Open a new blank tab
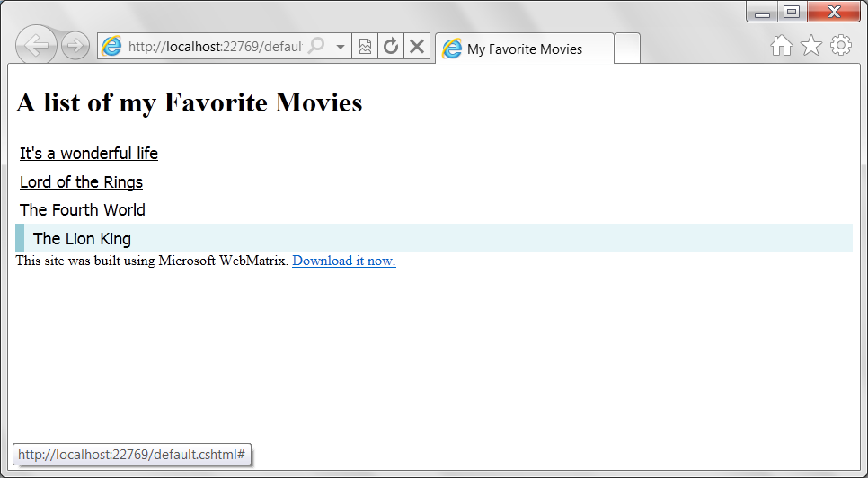 tap(627, 49)
